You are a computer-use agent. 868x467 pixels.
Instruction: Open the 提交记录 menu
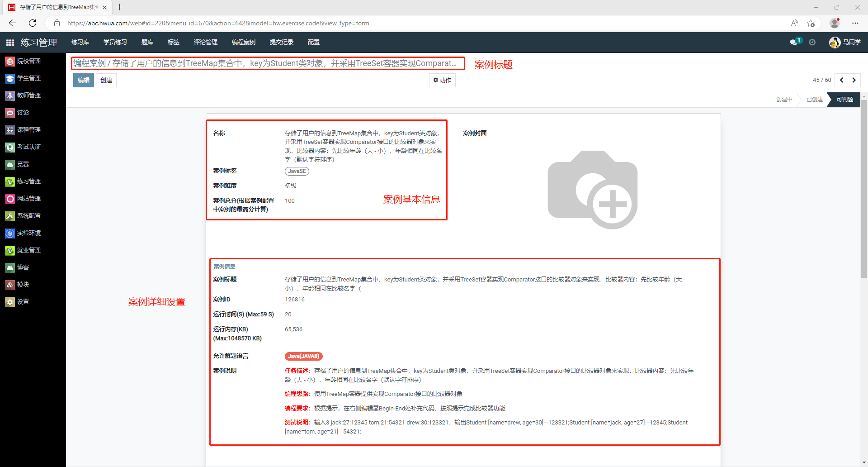click(x=282, y=42)
